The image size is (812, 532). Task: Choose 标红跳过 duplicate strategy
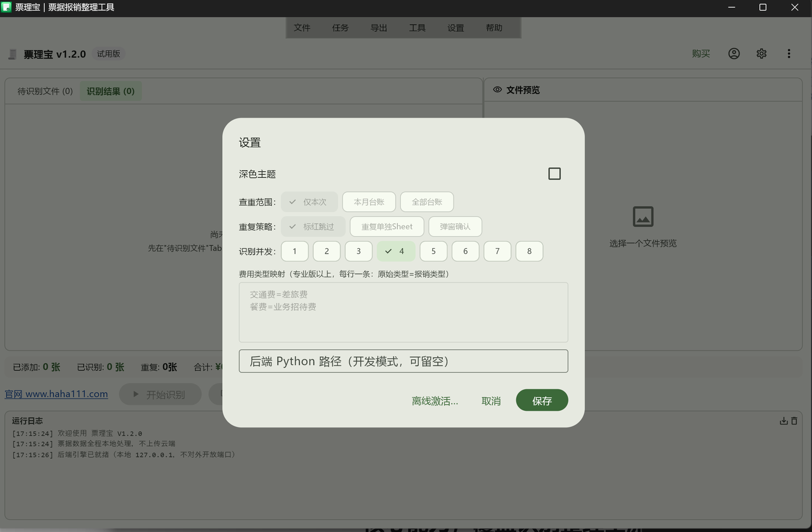(x=313, y=226)
